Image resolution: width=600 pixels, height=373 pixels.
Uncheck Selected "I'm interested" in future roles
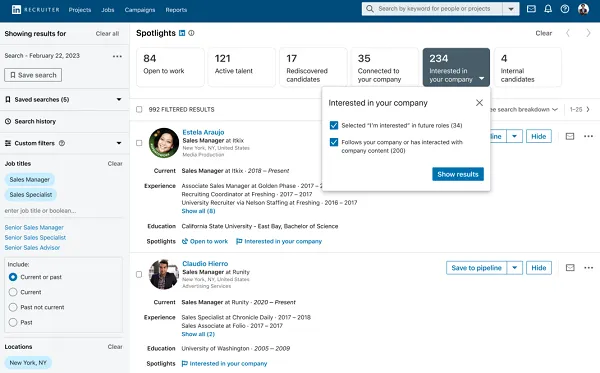[334, 125]
